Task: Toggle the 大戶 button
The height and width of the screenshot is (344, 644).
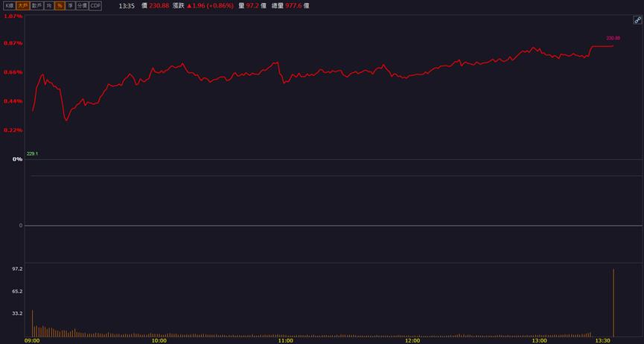Action: tap(23, 6)
